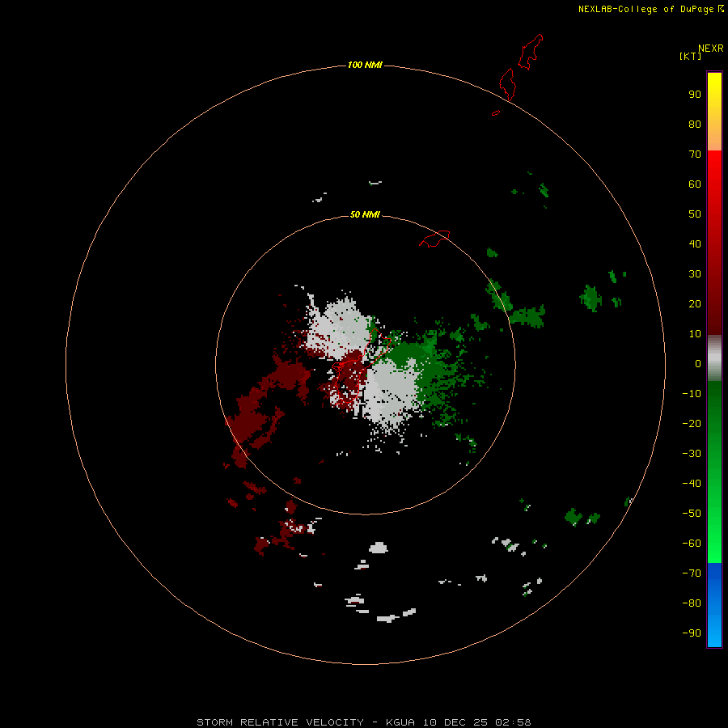Click the "50 NMI" range ring label

[x=365, y=214]
